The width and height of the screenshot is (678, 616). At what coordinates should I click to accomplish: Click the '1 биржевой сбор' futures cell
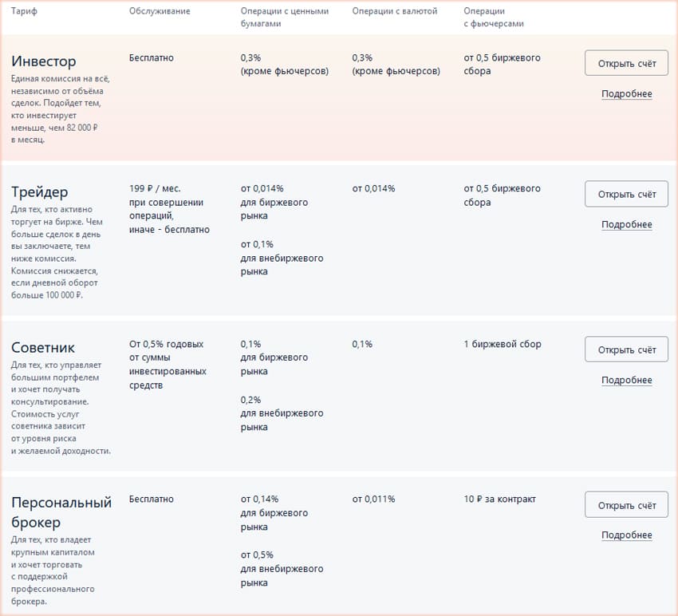502,345
